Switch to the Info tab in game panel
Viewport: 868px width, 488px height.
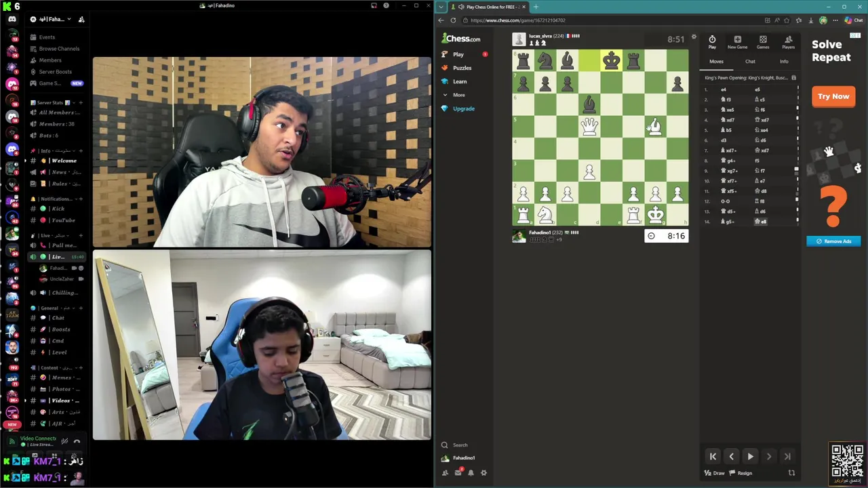pyautogui.click(x=784, y=62)
